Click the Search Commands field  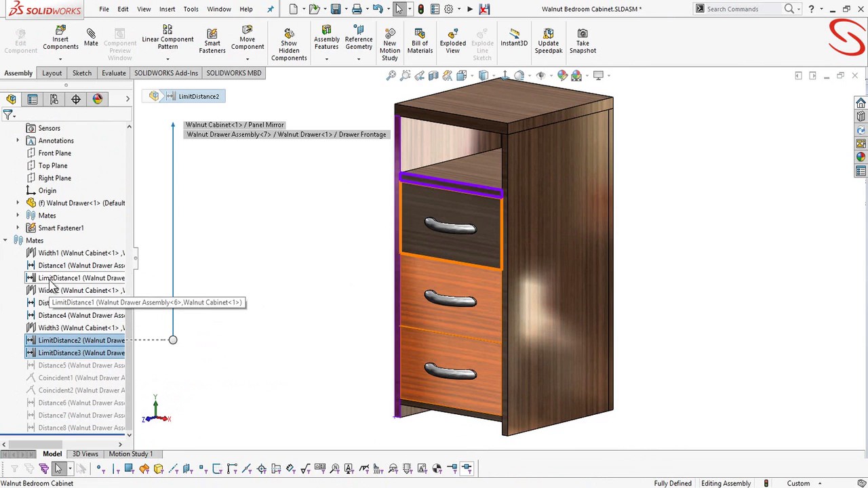(743, 9)
